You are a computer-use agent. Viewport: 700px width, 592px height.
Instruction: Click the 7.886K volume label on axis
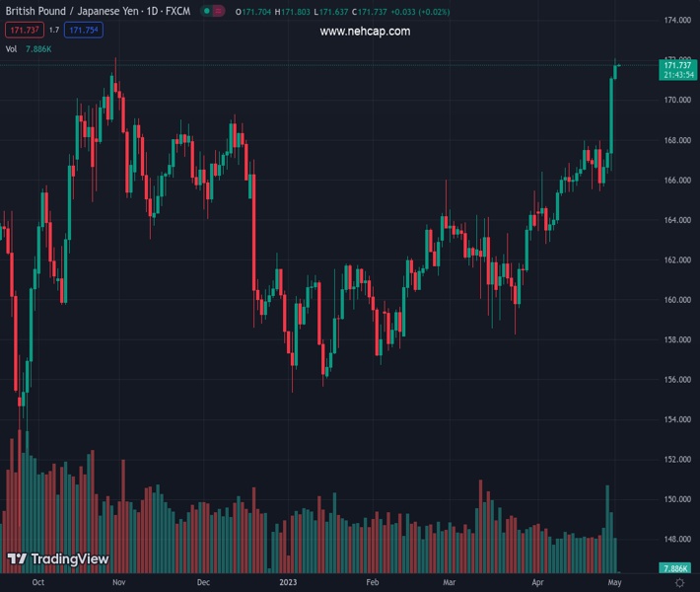click(676, 568)
